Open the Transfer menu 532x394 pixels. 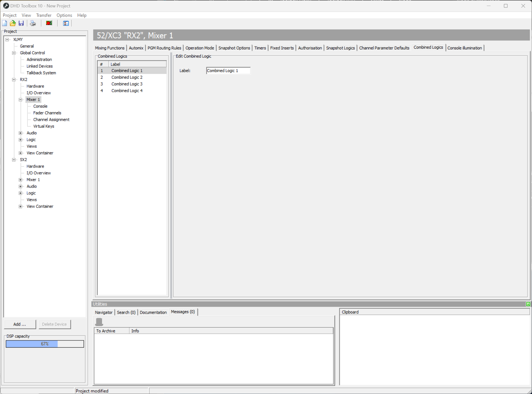[44, 15]
